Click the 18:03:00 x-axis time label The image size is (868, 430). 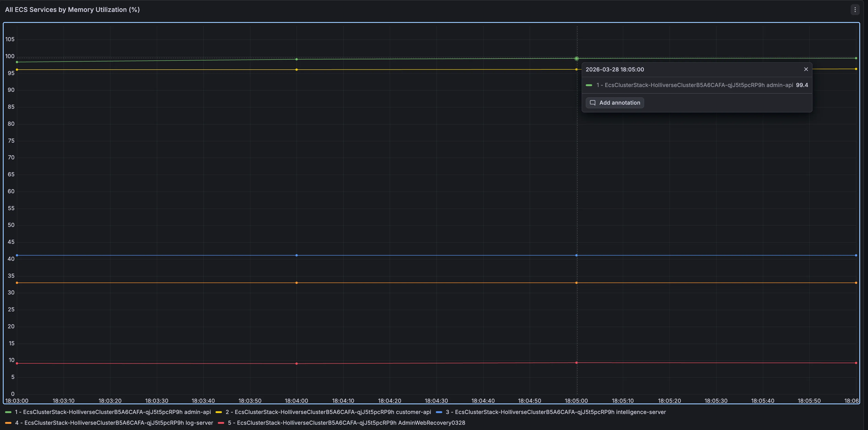(x=17, y=401)
